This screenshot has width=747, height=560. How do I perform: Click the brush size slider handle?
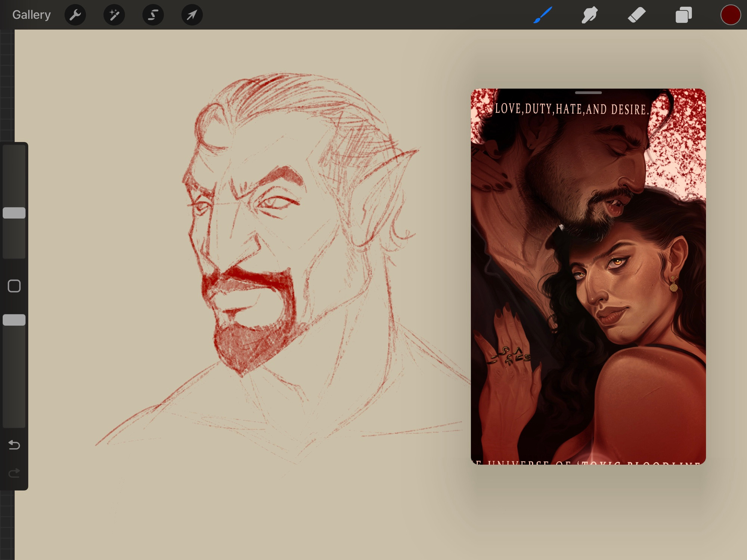[x=14, y=213]
